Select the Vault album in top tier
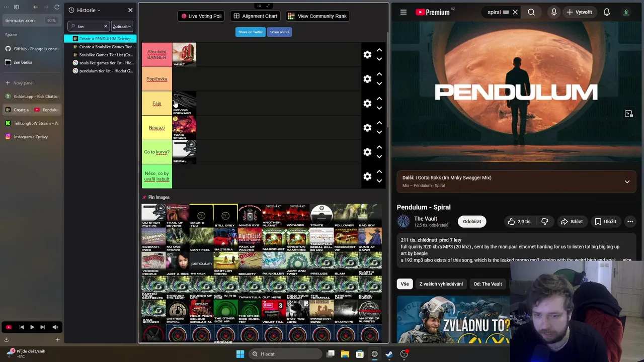Viewport: 644px width, 362px height. (184, 55)
